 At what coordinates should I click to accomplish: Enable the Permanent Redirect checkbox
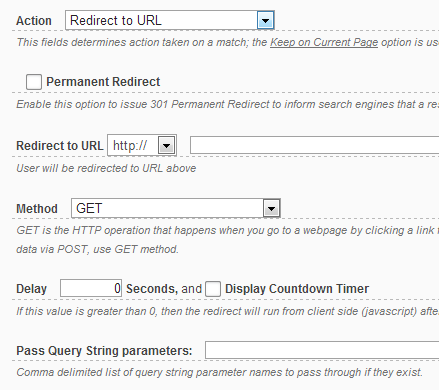pyautogui.click(x=34, y=82)
